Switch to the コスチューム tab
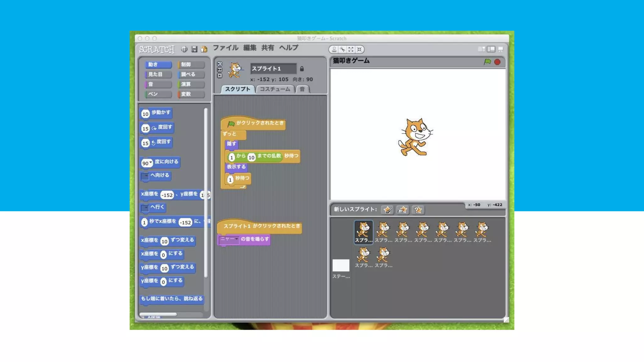The width and height of the screenshot is (644, 362). (x=275, y=89)
